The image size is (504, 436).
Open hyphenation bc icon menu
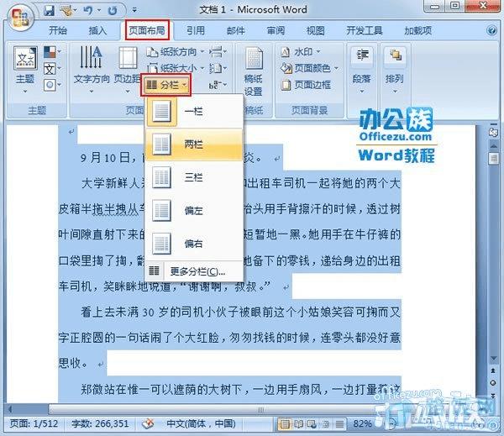(x=218, y=85)
